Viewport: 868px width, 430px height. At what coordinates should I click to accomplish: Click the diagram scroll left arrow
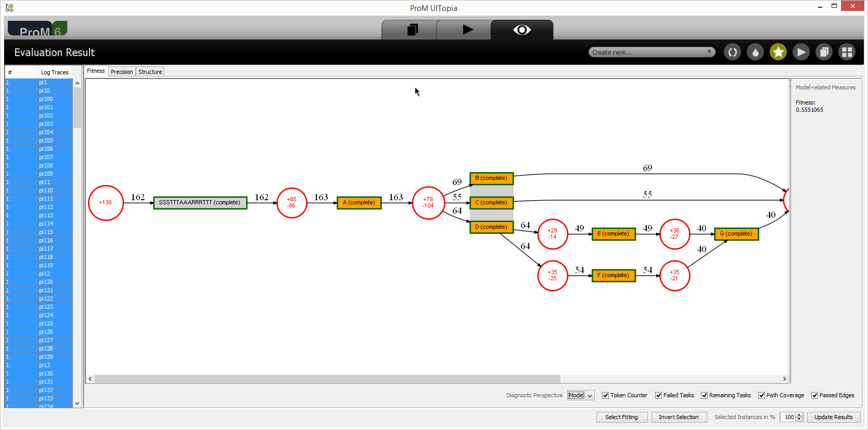[90, 379]
